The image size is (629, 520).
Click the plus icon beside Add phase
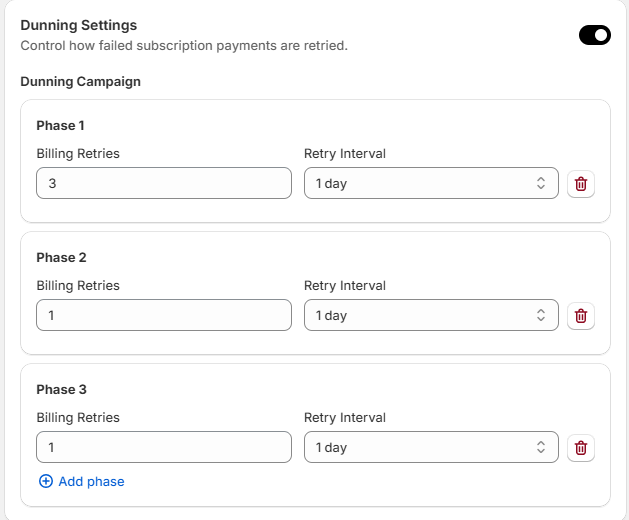point(45,481)
